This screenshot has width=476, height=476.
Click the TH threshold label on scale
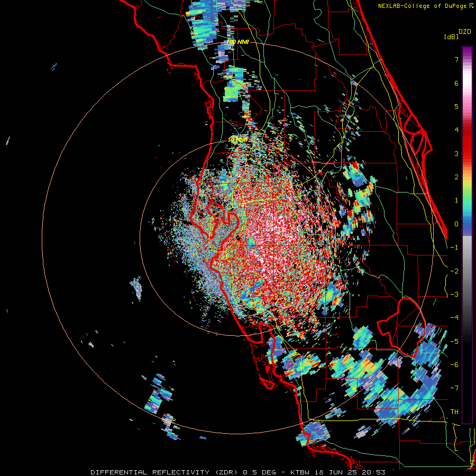click(454, 412)
